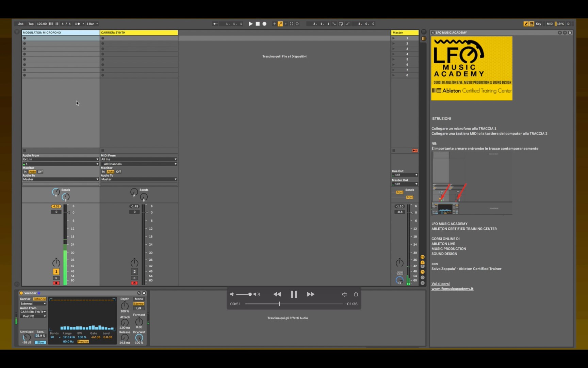Solo the CARRIER: SYNTH track
Viewport: 588px width, 368px height.
(134, 278)
